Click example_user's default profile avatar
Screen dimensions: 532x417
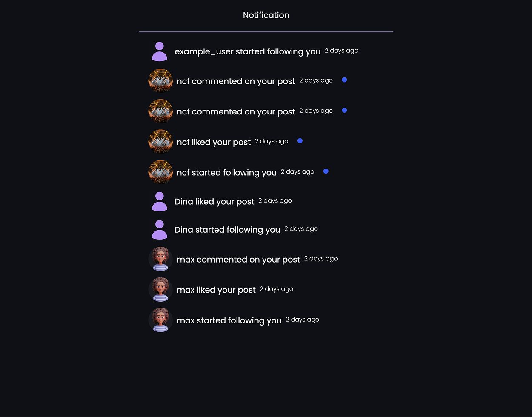(160, 51)
